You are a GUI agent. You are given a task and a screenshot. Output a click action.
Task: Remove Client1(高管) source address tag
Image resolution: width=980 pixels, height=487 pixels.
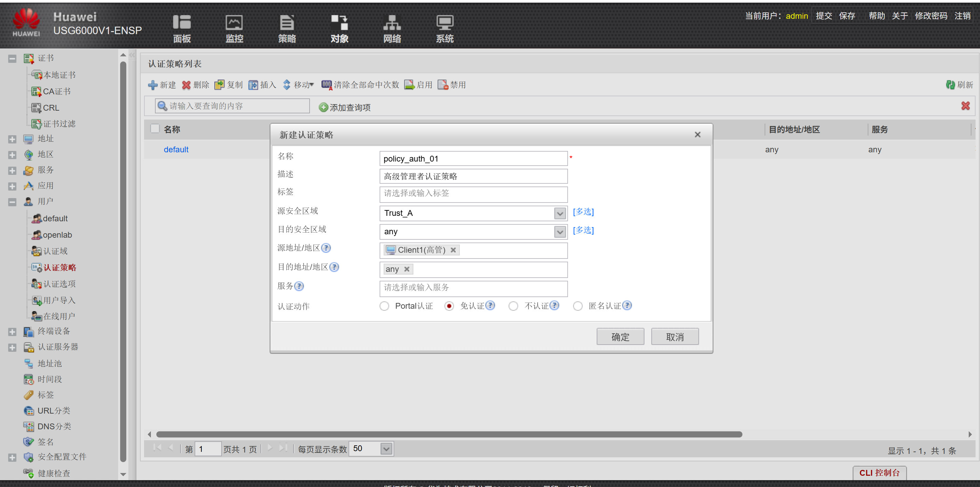(453, 250)
